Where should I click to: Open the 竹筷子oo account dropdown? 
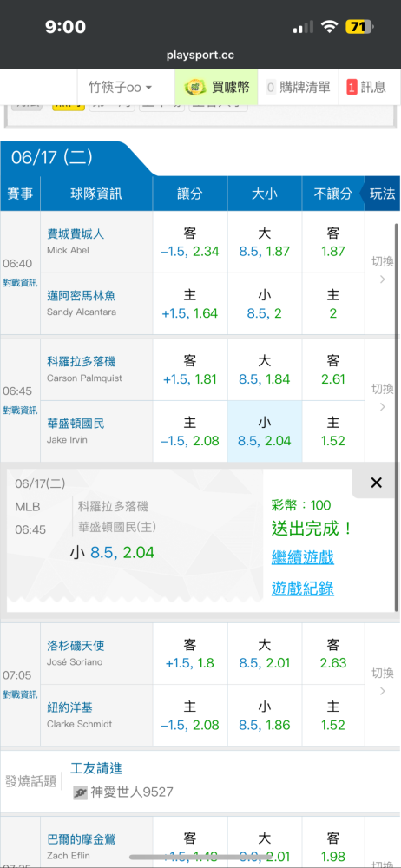click(121, 88)
